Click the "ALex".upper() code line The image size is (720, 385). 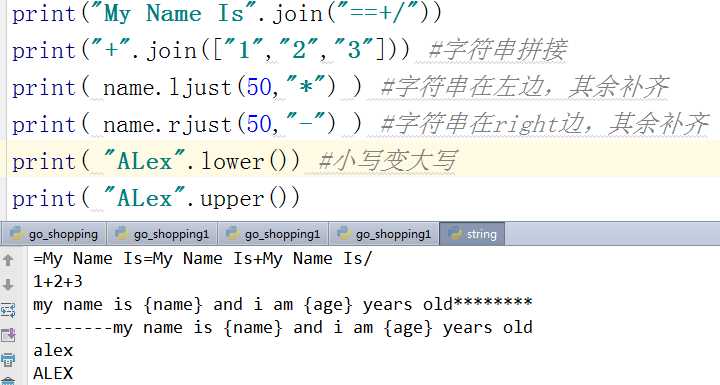156,199
